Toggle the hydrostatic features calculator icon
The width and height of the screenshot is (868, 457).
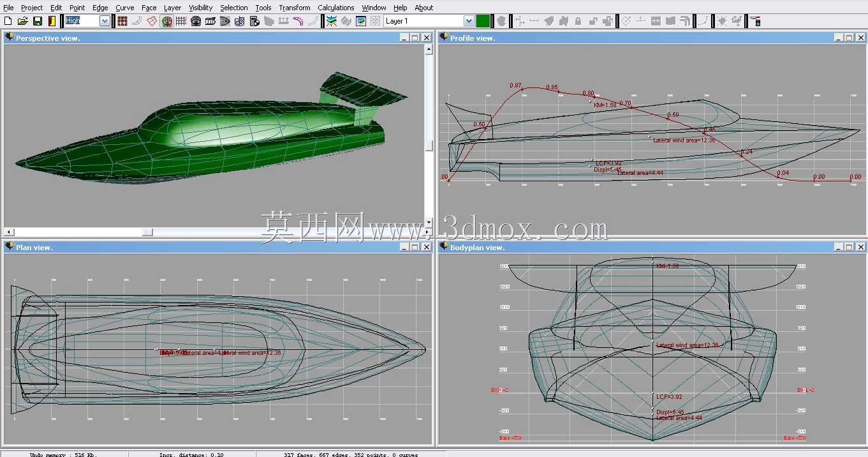[x=254, y=21]
